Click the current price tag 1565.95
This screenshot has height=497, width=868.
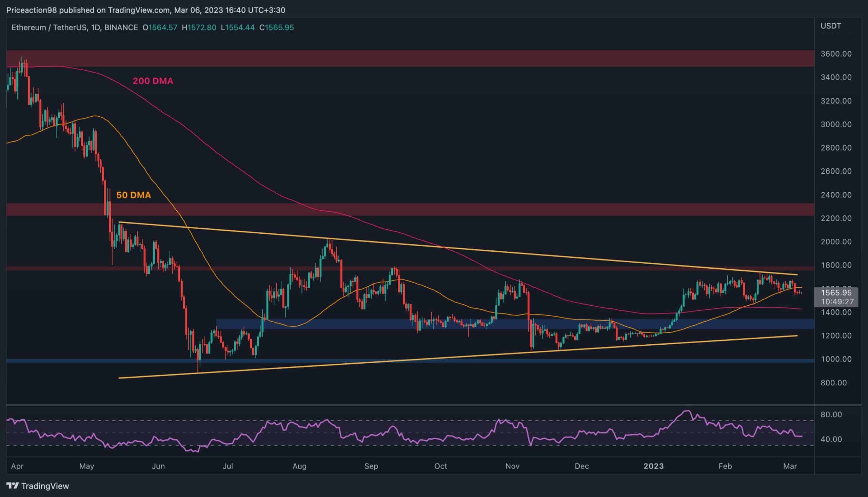pos(836,292)
